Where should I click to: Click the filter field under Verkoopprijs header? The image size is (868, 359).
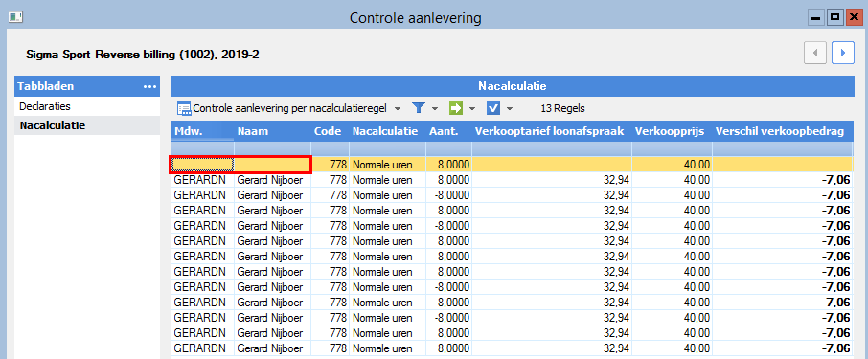[672, 148]
